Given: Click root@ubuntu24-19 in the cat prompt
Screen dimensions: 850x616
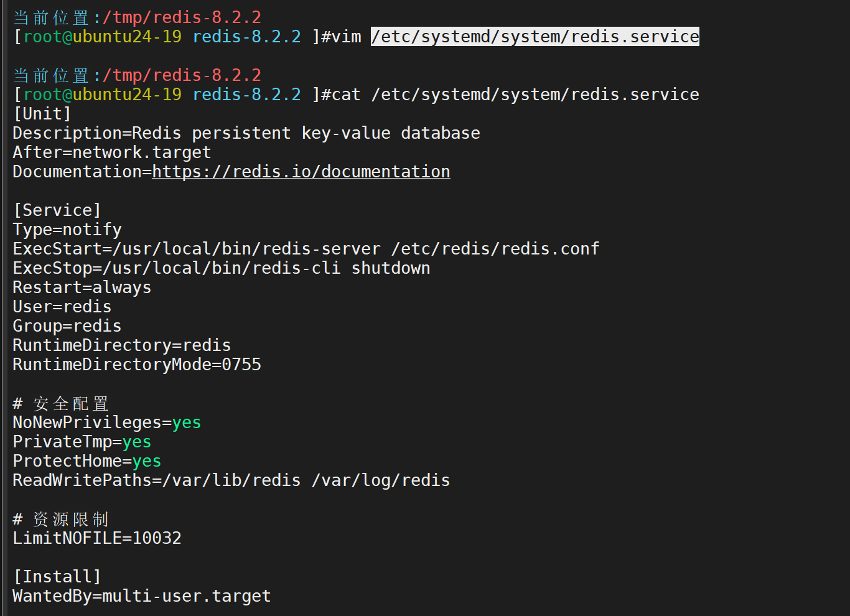Looking at the screenshot, I should [x=103, y=95].
